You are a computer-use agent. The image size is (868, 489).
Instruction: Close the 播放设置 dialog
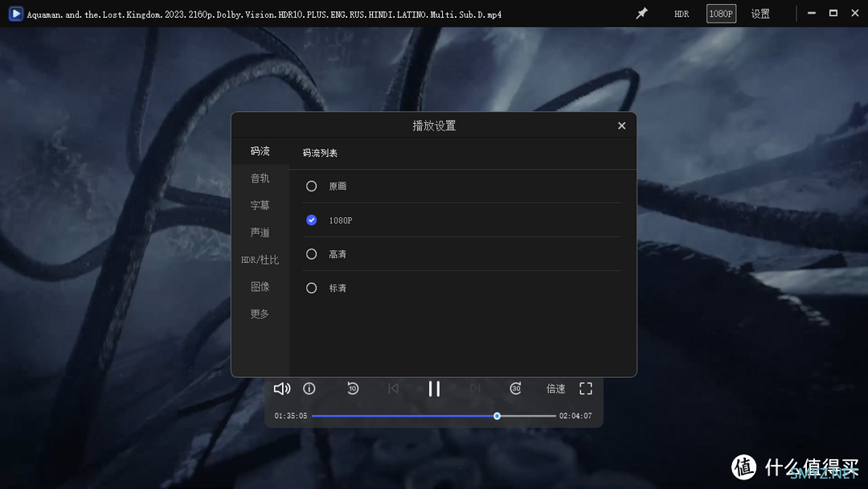(621, 125)
